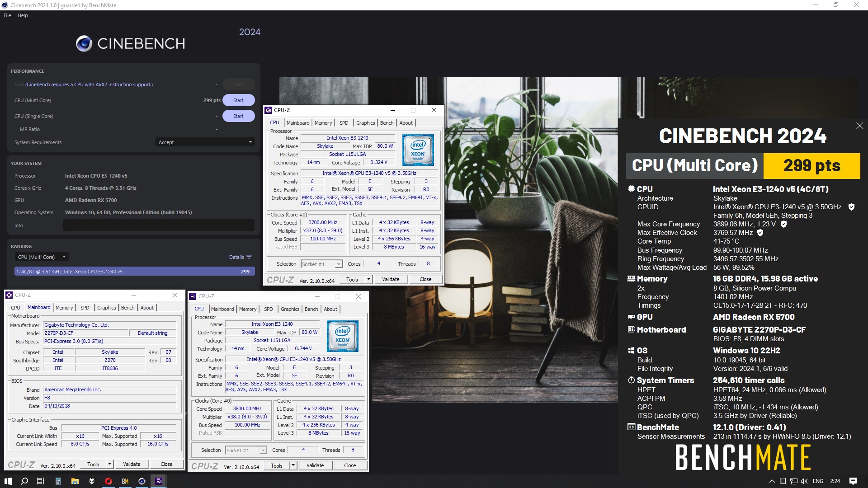Open Tools dropdown arrow in top CPU-Z

point(368,279)
